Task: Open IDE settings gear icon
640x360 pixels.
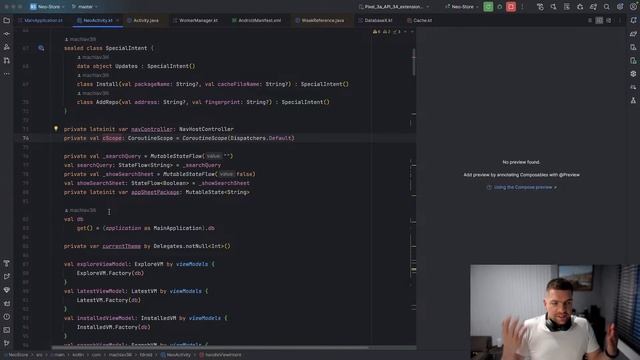Action: coord(620,7)
